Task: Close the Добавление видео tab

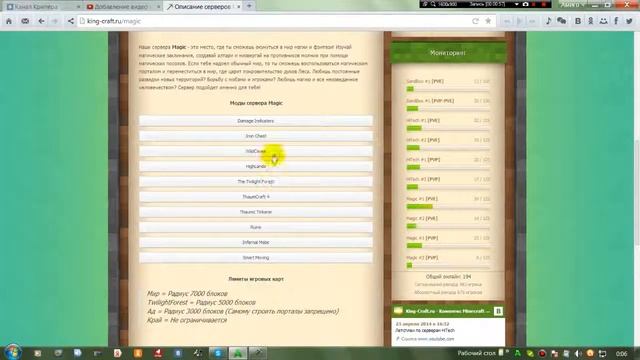Action: pyautogui.click(x=158, y=7)
